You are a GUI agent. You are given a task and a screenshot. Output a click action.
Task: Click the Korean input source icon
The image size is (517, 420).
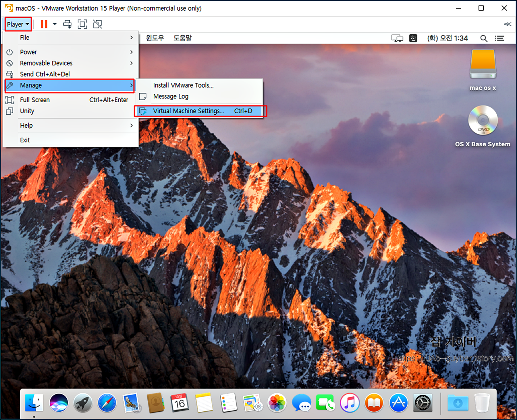[413, 38]
